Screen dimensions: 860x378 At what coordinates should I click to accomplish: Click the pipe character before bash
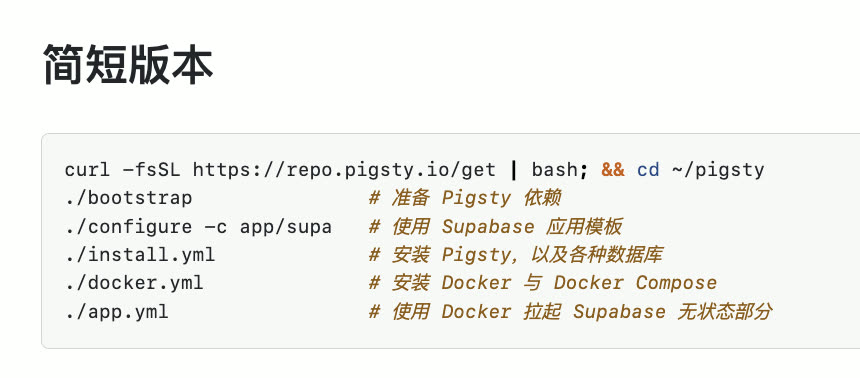point(514,170)
